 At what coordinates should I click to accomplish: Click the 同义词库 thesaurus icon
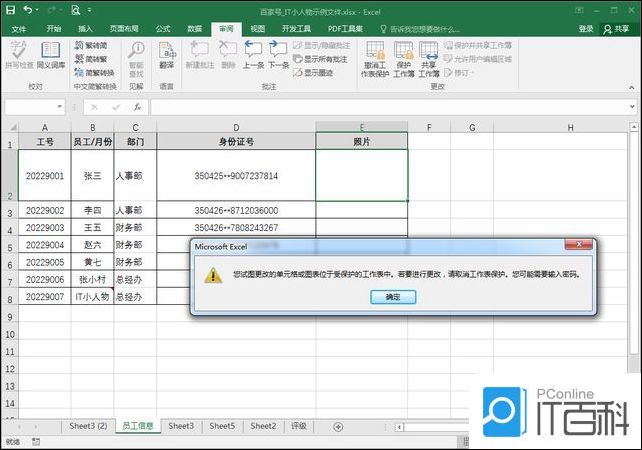[50, 54]
